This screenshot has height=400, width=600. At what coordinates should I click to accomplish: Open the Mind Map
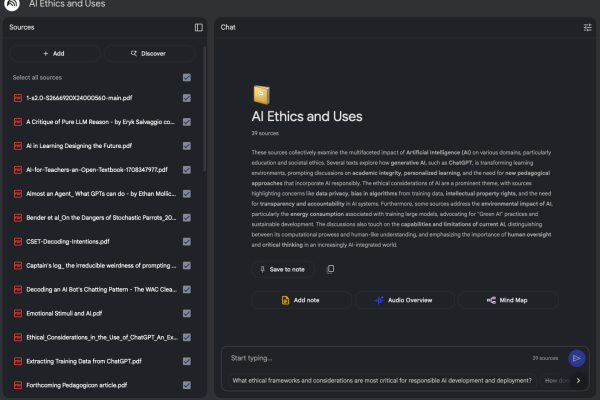click(508, 300)
